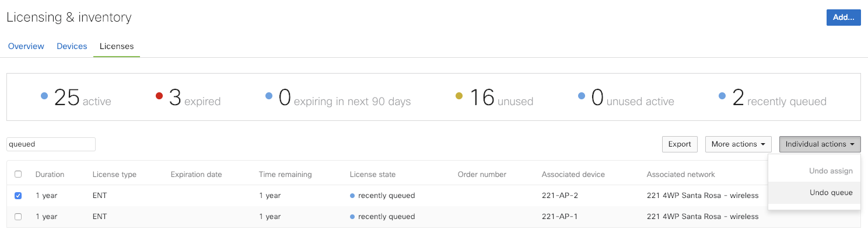Click the status dot in 221-AP-2 row
Image resolution: width=868 pixels, height=236 pixels.
pyautogui.click(x=352, y=196)
